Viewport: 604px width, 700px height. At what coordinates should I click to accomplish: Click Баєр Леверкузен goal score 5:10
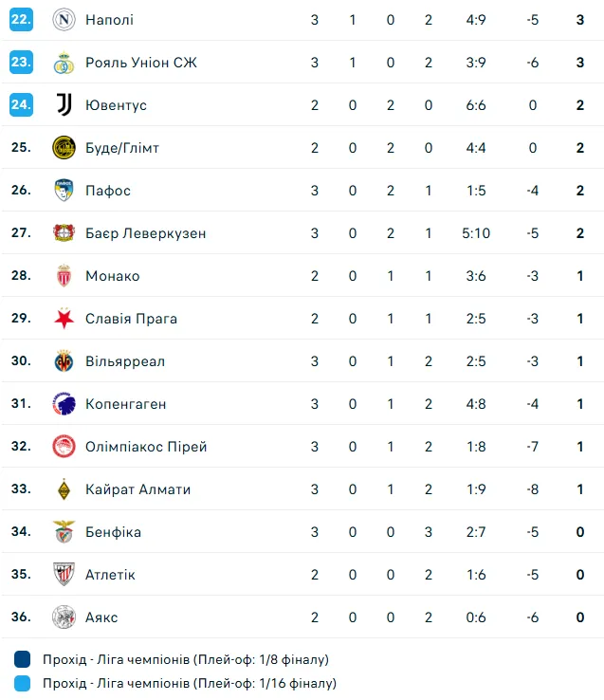(476, 233)
